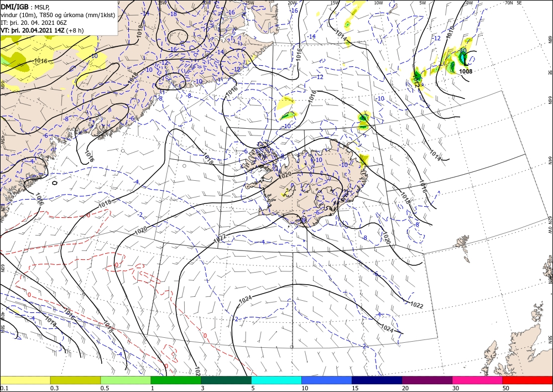Choose the purple 20–30 mm legend swatch

427,380
